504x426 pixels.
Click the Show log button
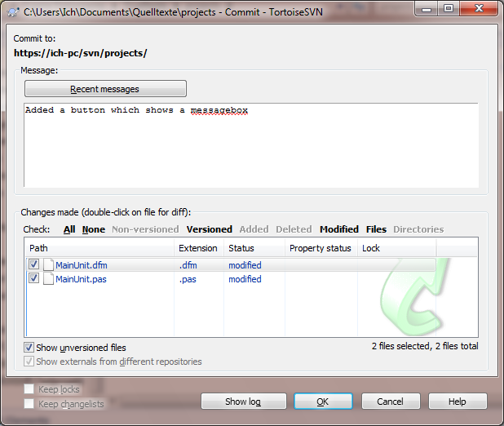(244, 402)
